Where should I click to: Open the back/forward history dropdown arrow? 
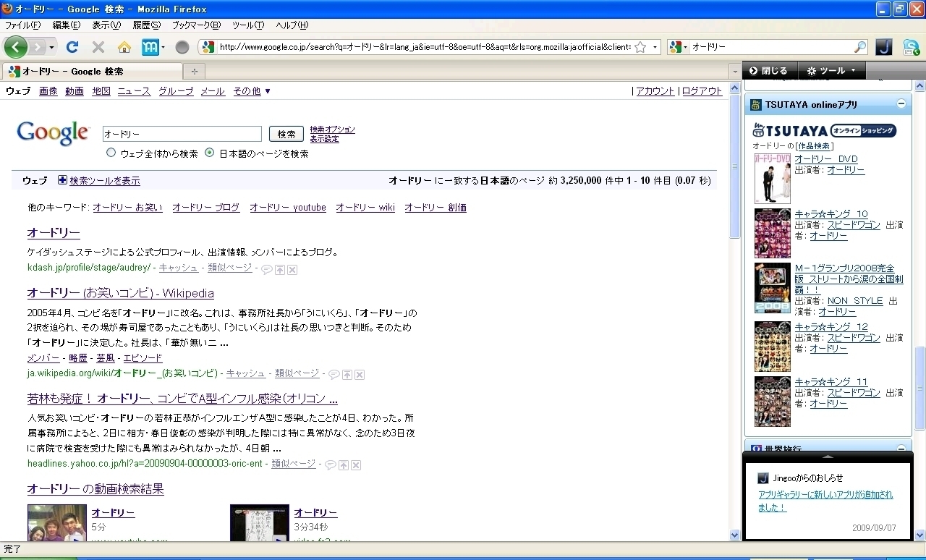pyautogui.click(x=51, y=47)
